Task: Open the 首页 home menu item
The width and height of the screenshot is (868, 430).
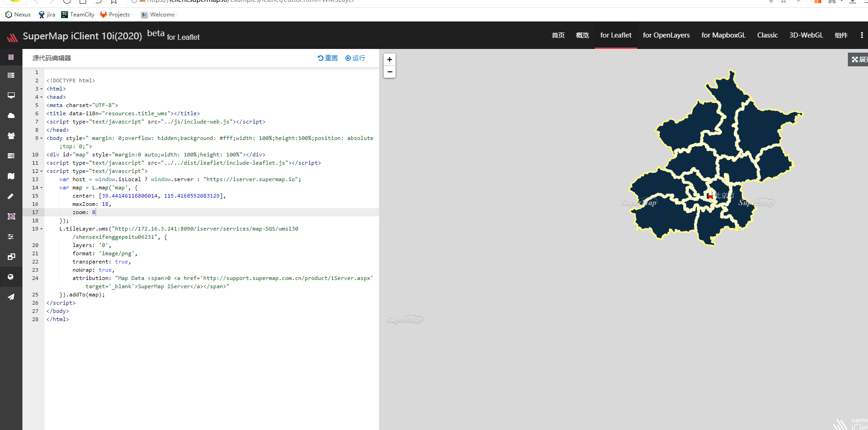Action: pyautogui.click(x=558, y=35)
